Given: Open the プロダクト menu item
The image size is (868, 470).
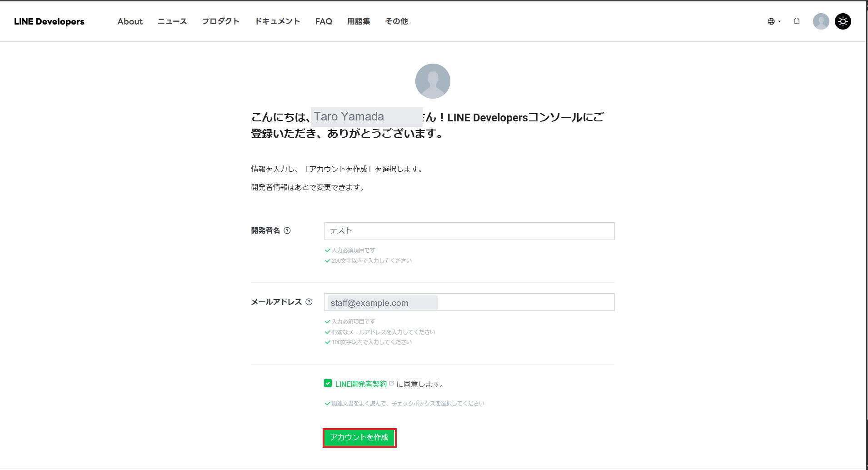Looking at the screenshot, I should (x=220, y=21).
